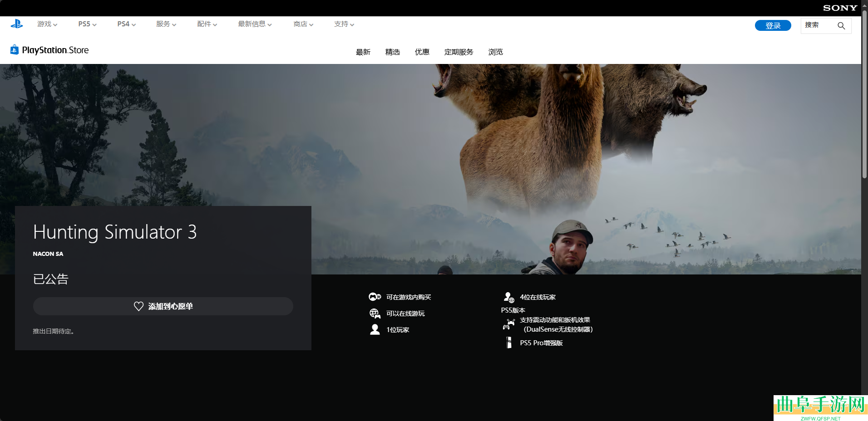The image size is (868, 421).
Task: Expand the 游戏 dropdown menu
Action: coord(47,24)
